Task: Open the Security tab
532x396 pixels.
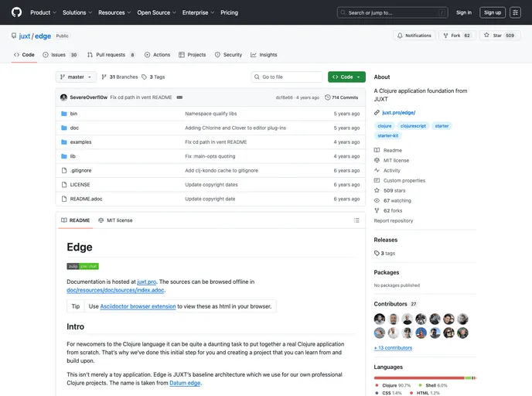Action: pyautogui.click(x=228, y=55)
